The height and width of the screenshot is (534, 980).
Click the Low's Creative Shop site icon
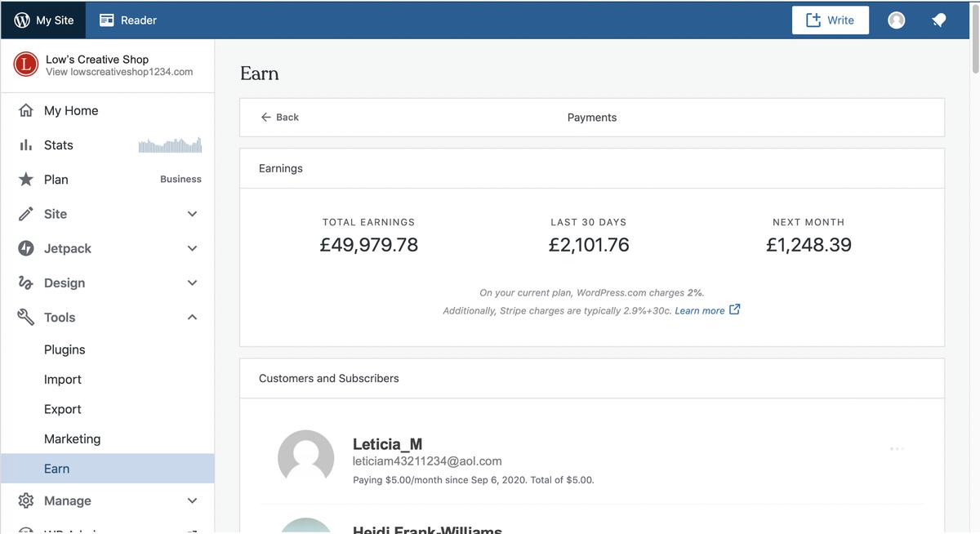pos(26,65)
